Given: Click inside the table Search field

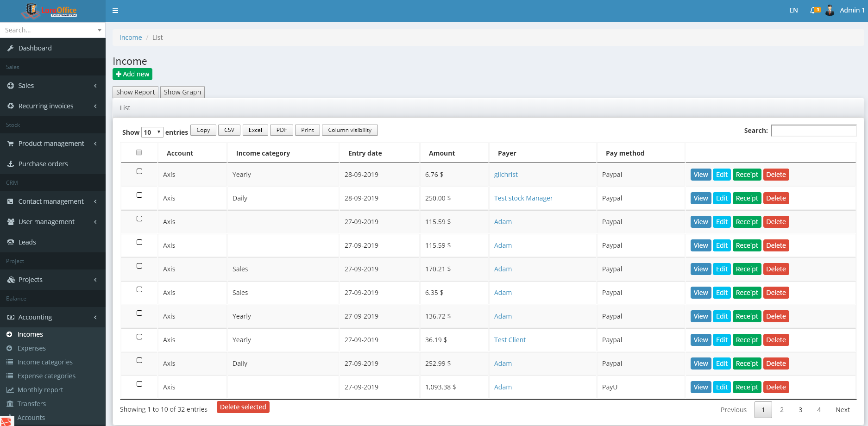Looking at the screenshot, I should 814,130.
